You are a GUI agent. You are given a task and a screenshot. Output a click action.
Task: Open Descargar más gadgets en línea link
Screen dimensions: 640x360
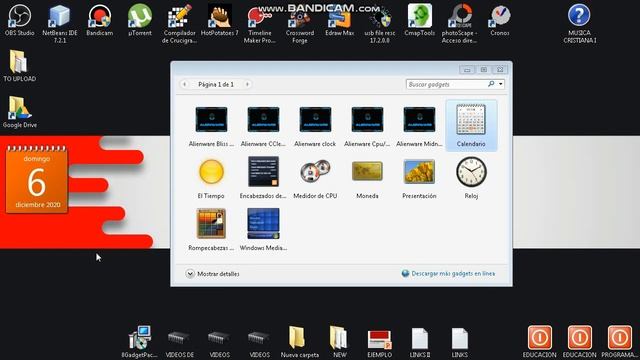[x=453, y=273]
